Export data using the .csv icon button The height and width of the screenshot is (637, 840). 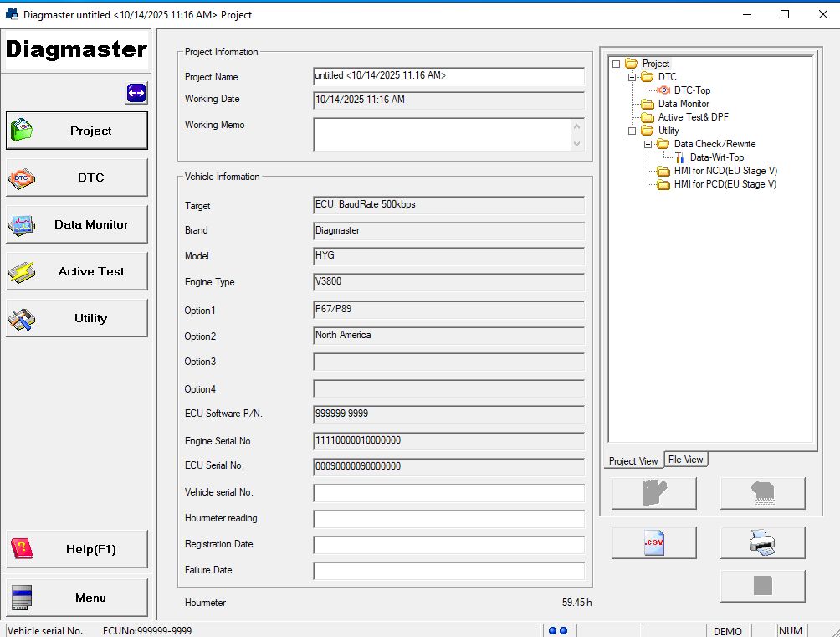(653, 542)
